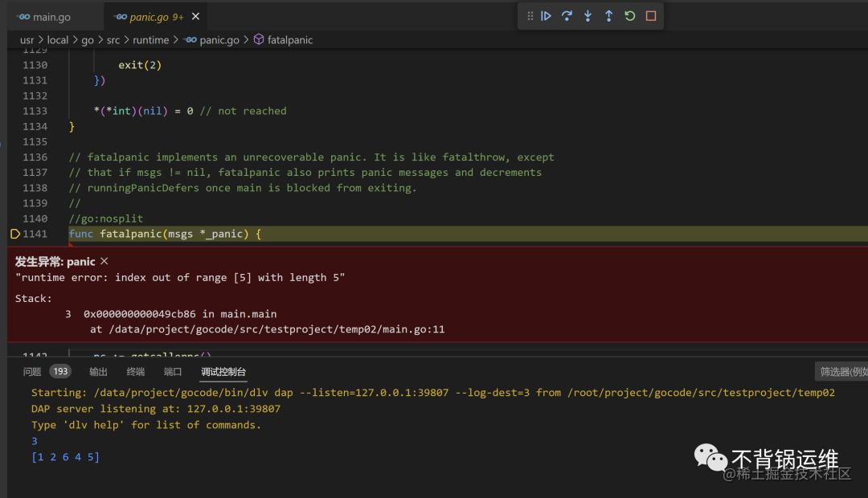This screenshot has height=498, width=868.
Task: Open the 终端 terminal tab
Action: pyautogui.click(x=136, y=372)
